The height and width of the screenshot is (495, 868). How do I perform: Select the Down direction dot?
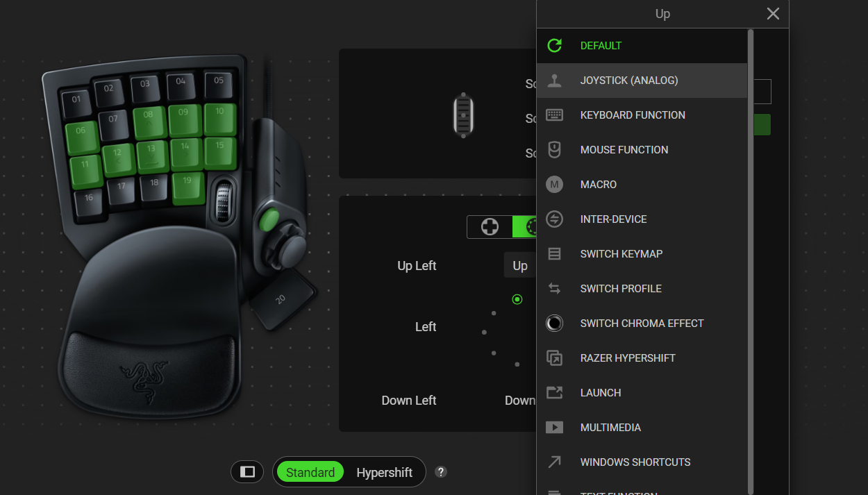pos(517,364)
